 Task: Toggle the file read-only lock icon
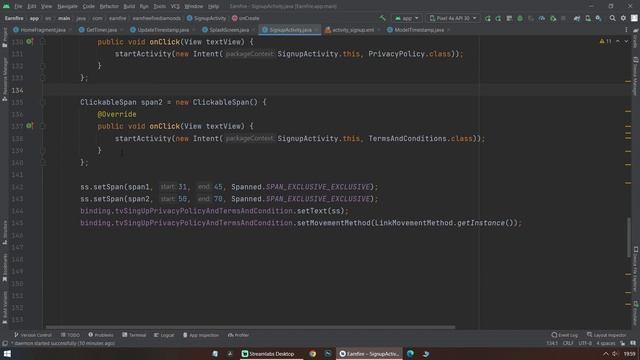[622, 343]
